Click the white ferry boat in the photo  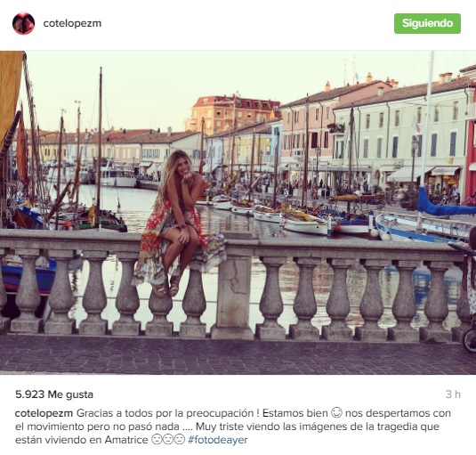tap(117, 175)
